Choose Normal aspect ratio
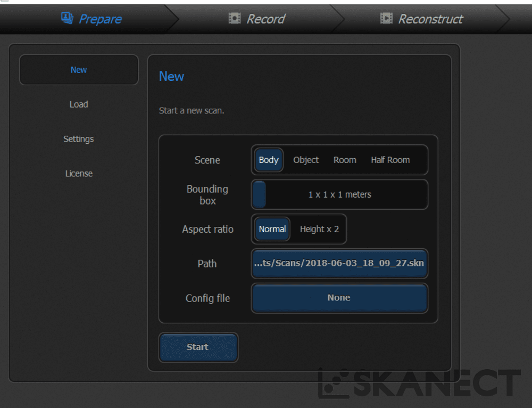 tap(272, 230)
